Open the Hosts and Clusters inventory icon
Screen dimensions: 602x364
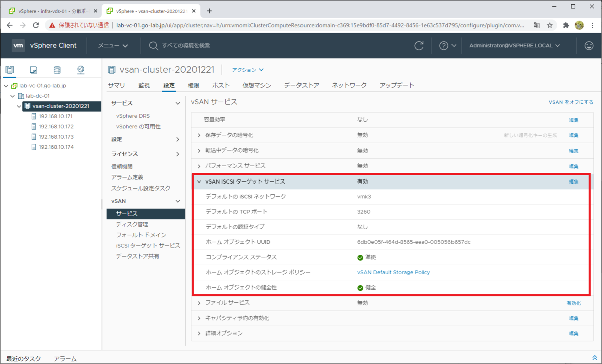click(x=10, y=70)
